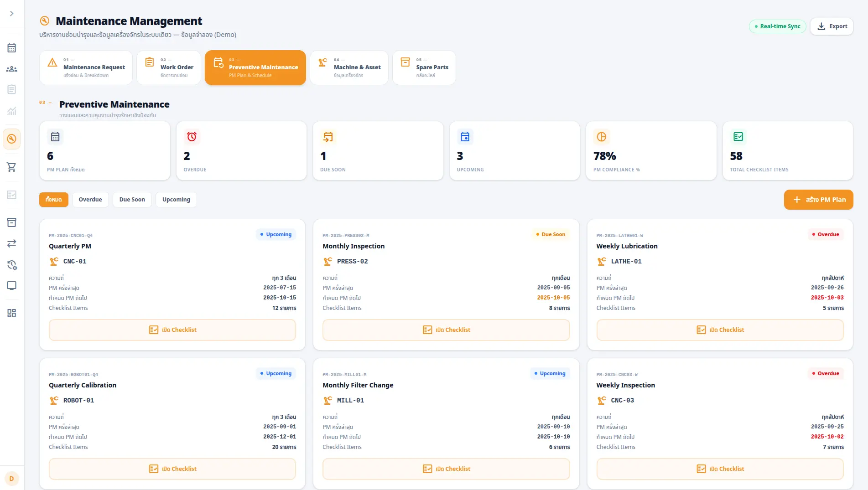Viewport: 868px width, 490px height.
Task: Open the dashboard grid sidebar icon
Action: pos(12,313)
